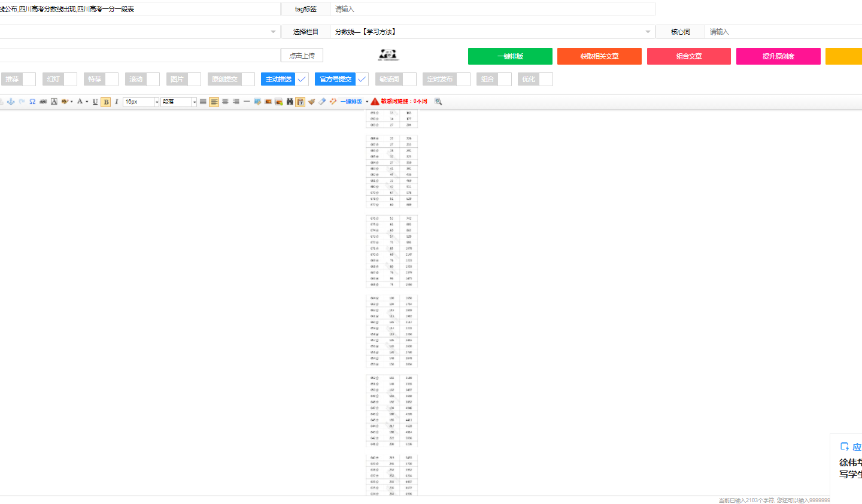Viewport: 862px width, 504px height.
Task: Justify text with the first alignment icon
Action: coord(203,102)
